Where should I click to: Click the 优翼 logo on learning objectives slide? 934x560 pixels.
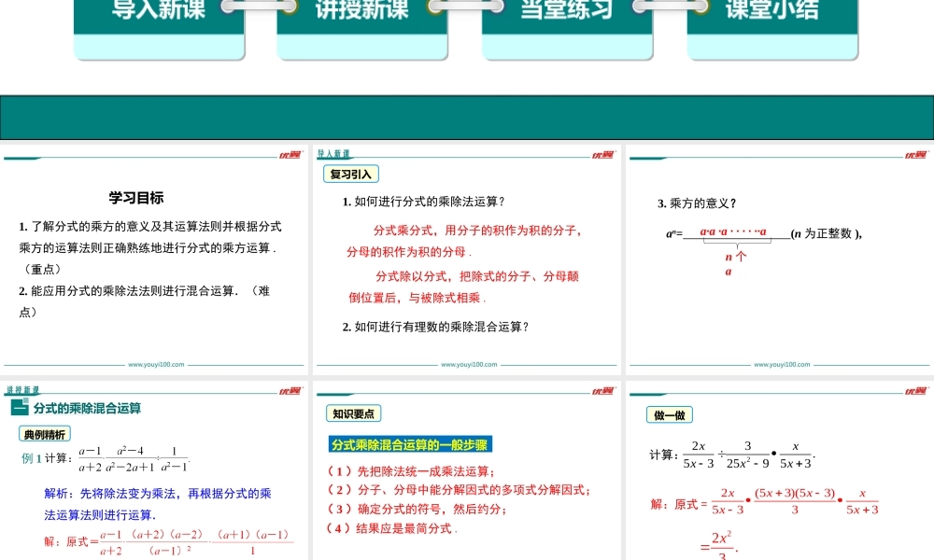[290, 155]
